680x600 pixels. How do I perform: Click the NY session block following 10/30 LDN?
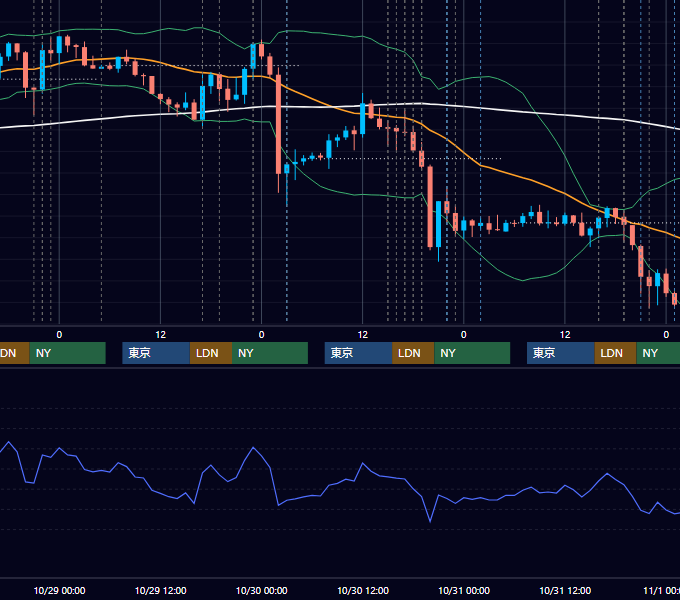tap(472, 353)
